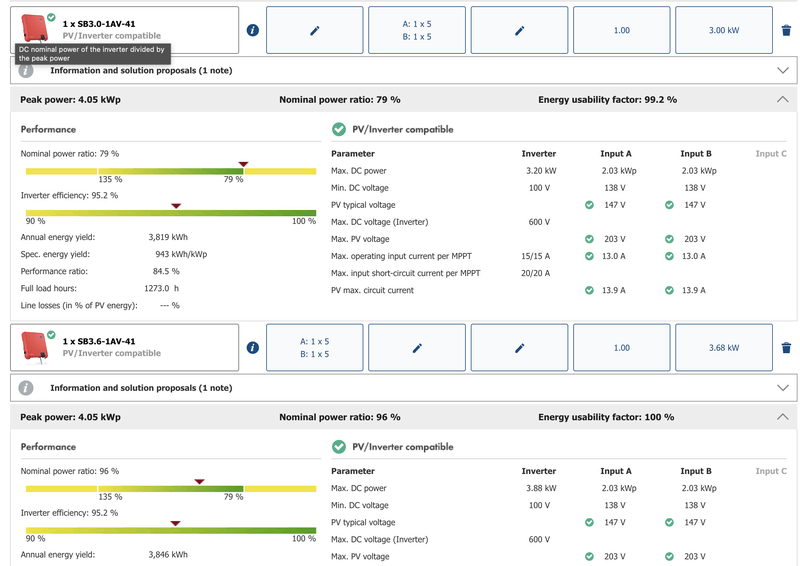Expand first Information and solution proposals note
The height and width of the screenshot is (566, 800).
[783, 71]
